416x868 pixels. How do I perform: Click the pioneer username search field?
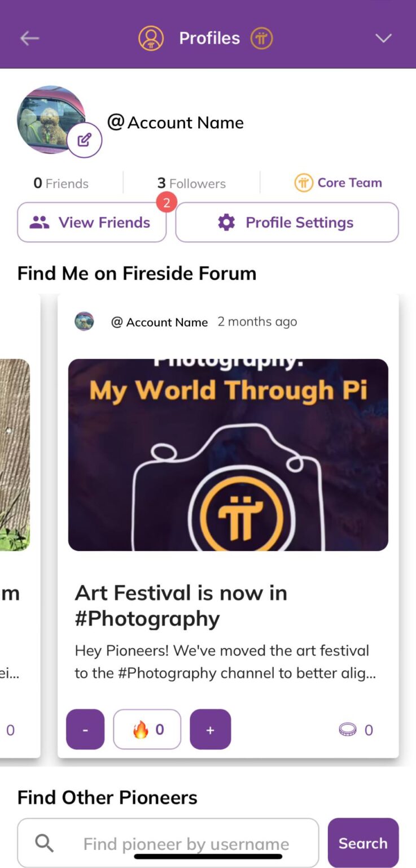point(186,843)
